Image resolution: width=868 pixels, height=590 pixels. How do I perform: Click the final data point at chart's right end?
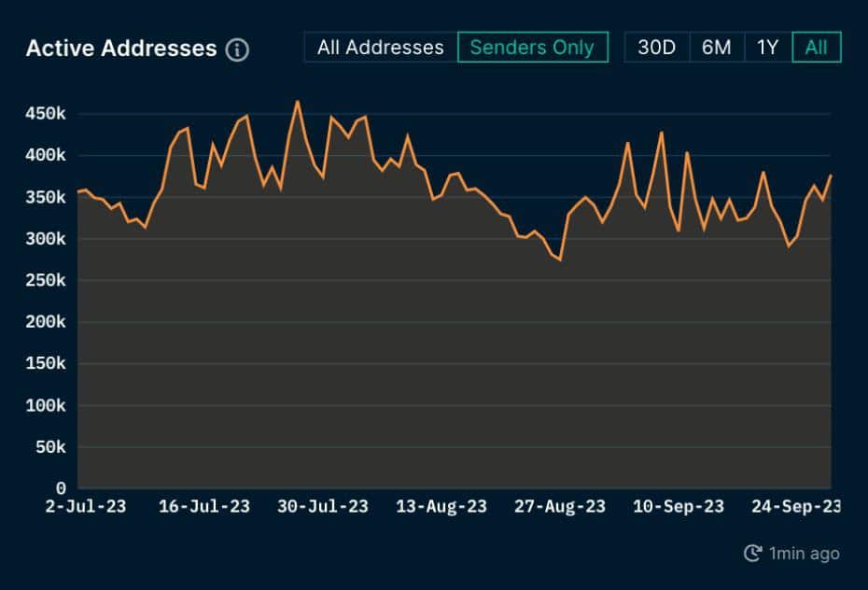831,176
